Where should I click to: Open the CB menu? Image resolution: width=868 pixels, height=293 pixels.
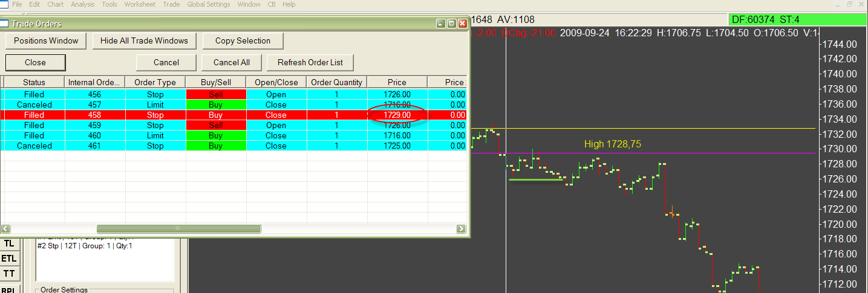tap(272, 4)
